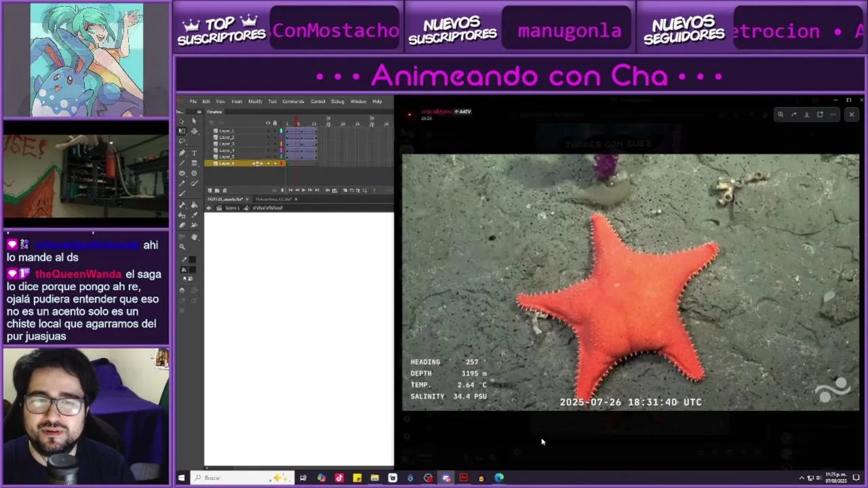Select the Zoom magnifier tool

[x=182, y=247]
